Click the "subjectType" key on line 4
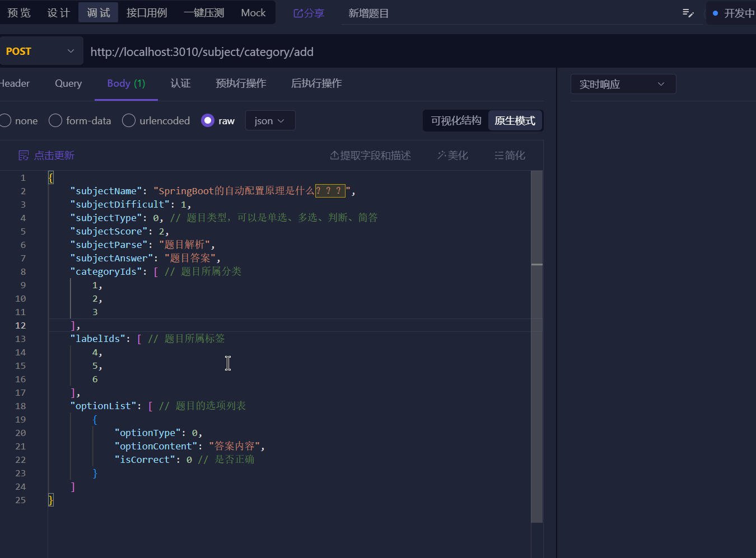Screen dimensions: 756x558 [106, 218]
